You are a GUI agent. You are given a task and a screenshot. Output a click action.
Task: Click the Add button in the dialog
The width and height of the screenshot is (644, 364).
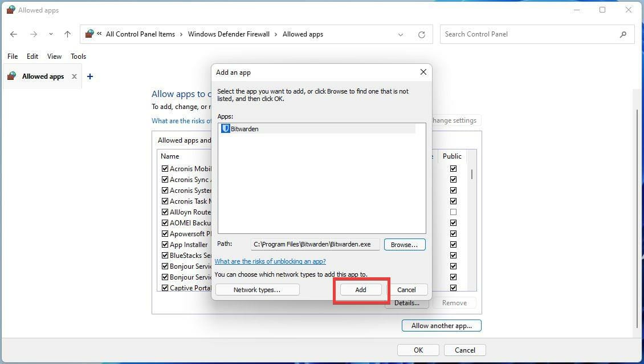361,290
